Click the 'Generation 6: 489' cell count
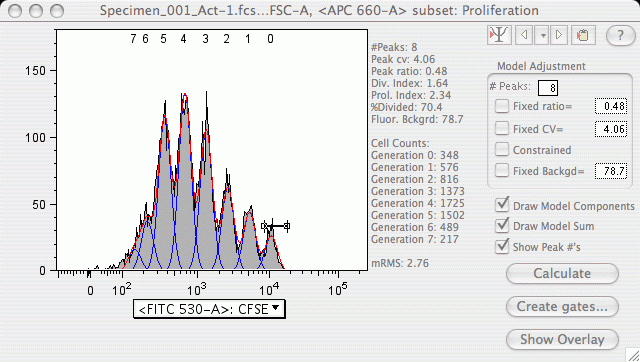 415,227
